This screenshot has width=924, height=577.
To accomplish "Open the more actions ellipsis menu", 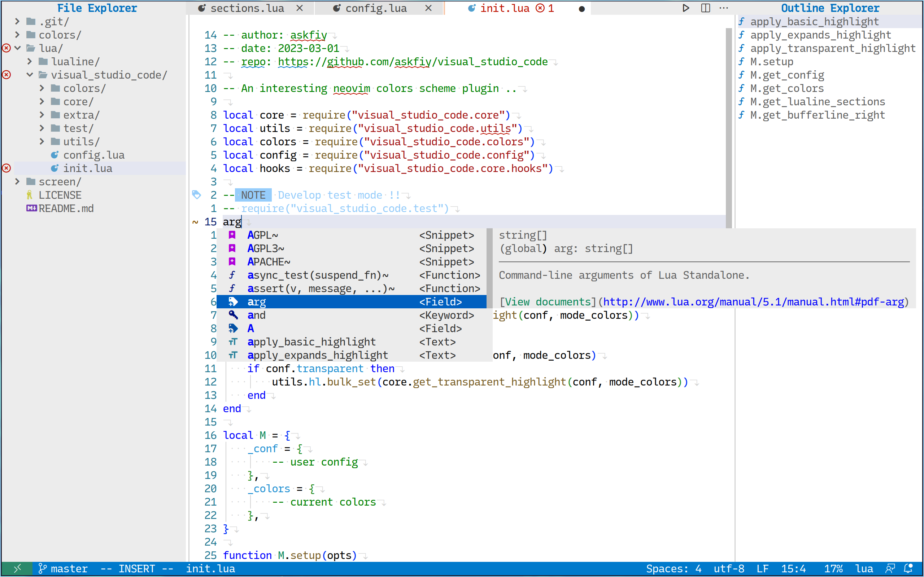I will pos(724,8).
